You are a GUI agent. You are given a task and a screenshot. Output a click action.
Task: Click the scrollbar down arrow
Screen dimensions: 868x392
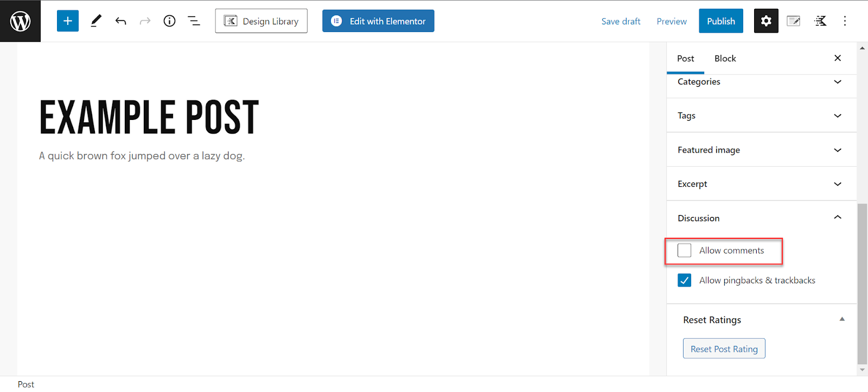[862, 370]
